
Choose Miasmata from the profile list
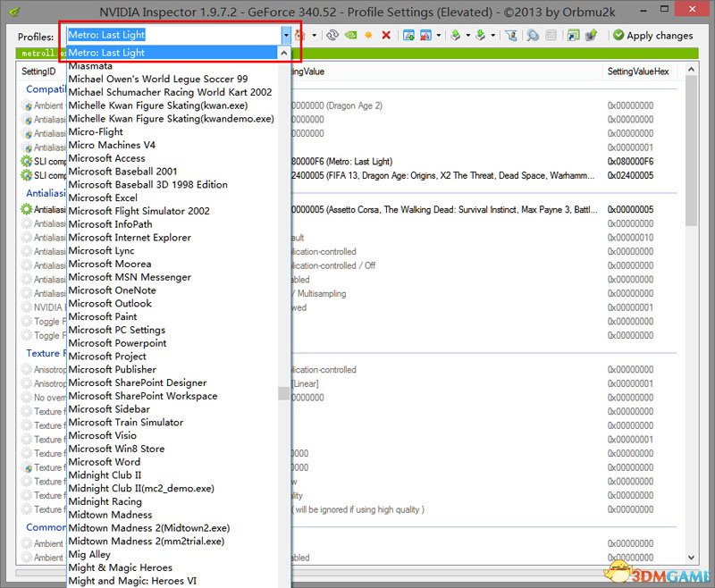(90, 66)
